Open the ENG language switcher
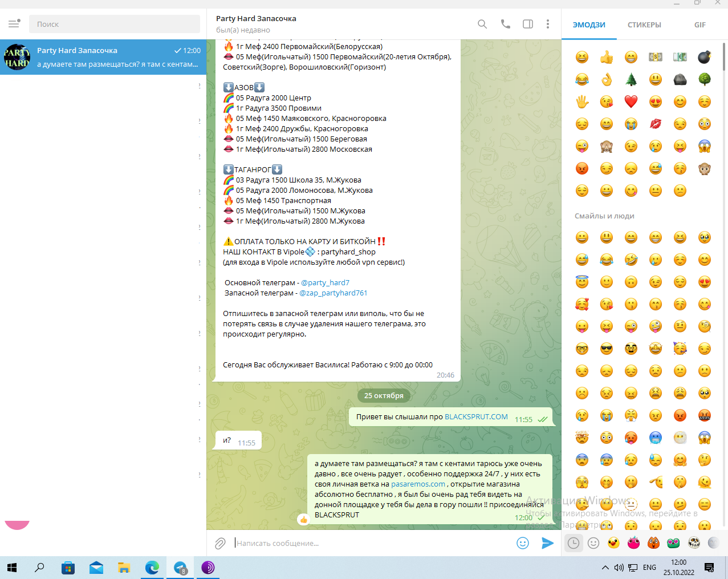The width and height of the screenshot is (728, 579). pyautogui.click(x=649, y=568)
